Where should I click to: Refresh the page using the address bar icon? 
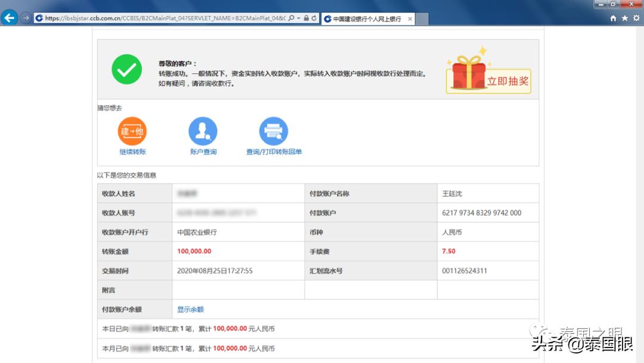click(x=314, y=18)
